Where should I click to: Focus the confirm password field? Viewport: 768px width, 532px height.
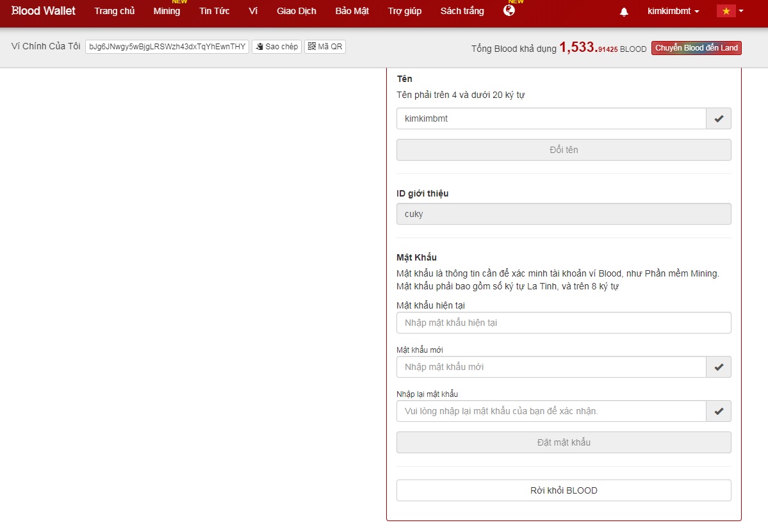tap(551, 411)
